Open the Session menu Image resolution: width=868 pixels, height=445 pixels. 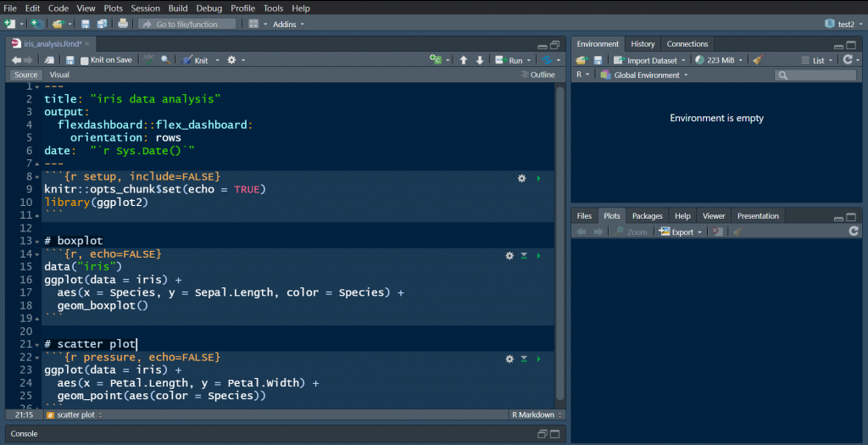(x=145, y=8)
